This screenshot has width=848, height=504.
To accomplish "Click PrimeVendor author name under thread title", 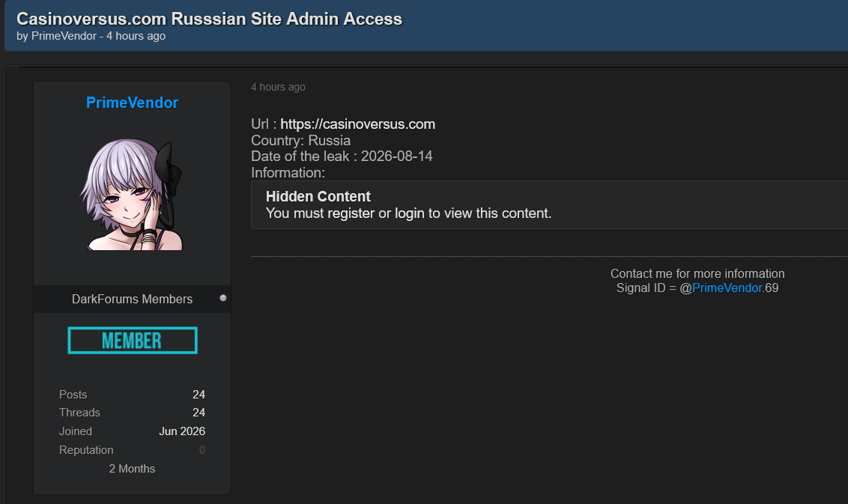I will [64, 36].
